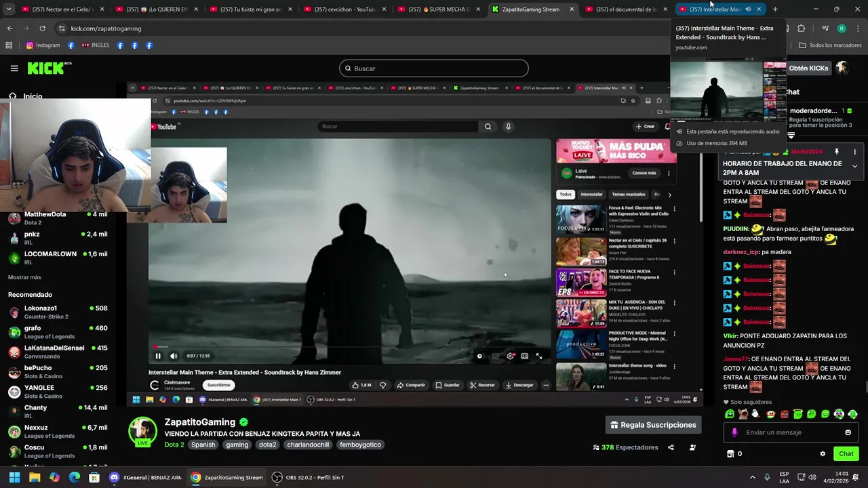Mute the Interstellar tab audio icon
Viewport: 868px width, 488px height.
tap(748, 9)
